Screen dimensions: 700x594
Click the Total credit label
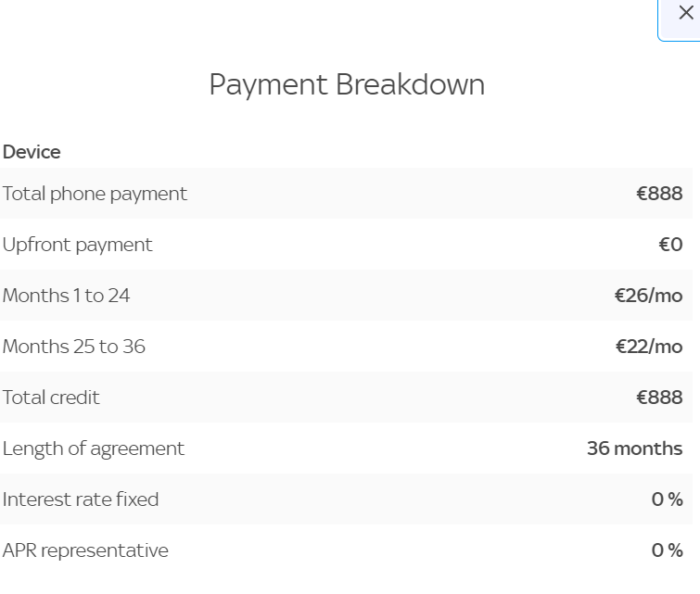pyautogui.click(x=51, y=398)
